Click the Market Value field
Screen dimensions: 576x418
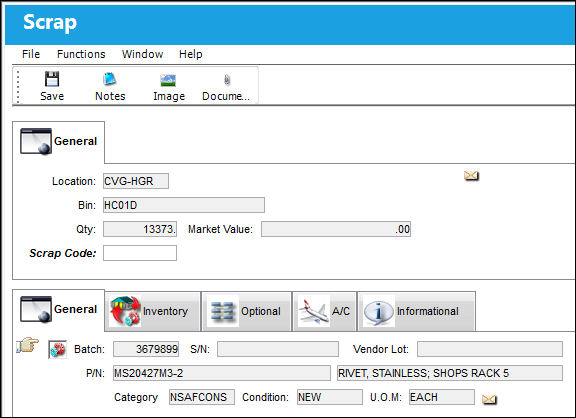coord(336,229)
